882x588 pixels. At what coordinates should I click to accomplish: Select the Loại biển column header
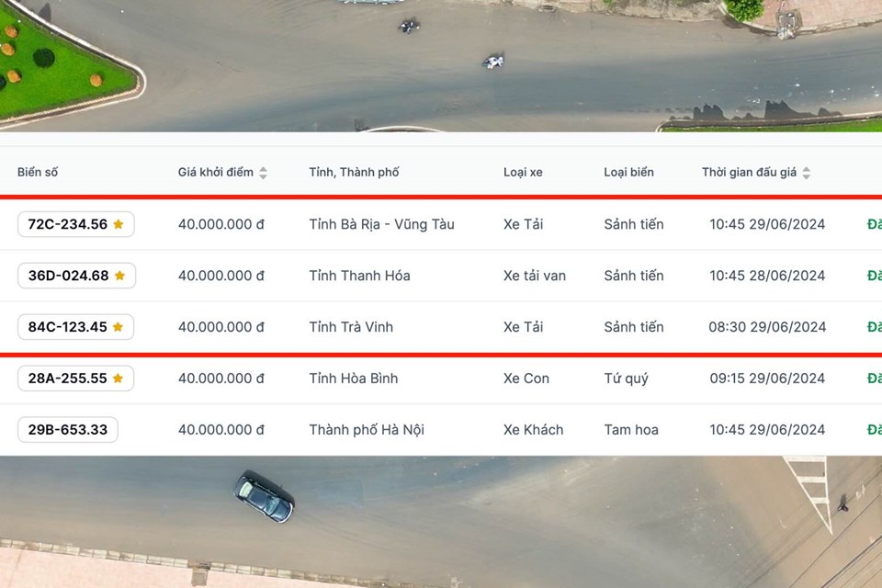coord(628,173)
